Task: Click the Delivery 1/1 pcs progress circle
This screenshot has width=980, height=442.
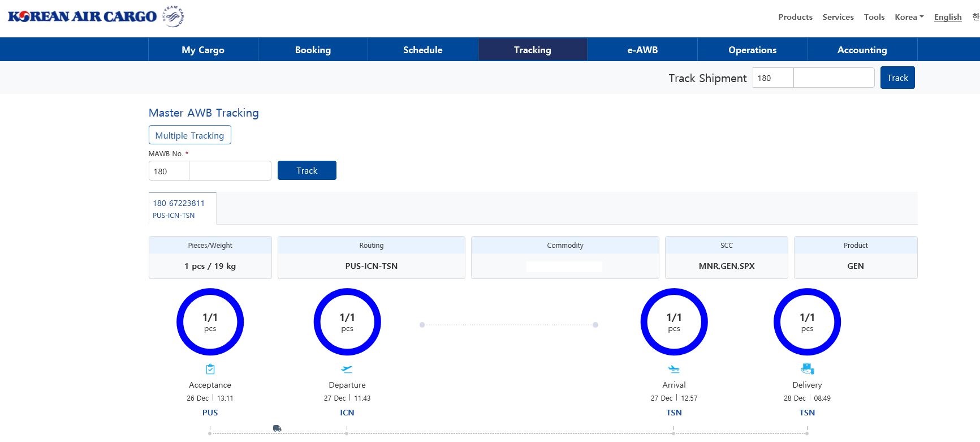Action: click(808, 322)
